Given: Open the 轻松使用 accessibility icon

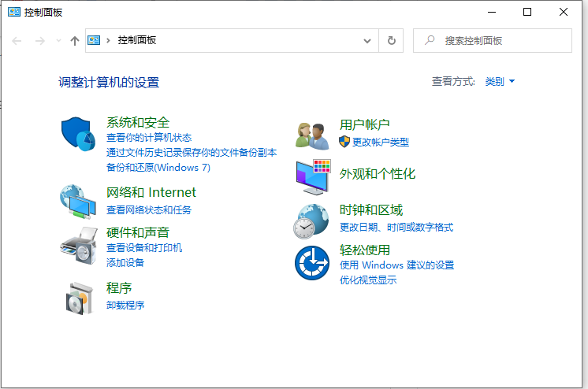Looking at the screenshot, I should (312, 262).
